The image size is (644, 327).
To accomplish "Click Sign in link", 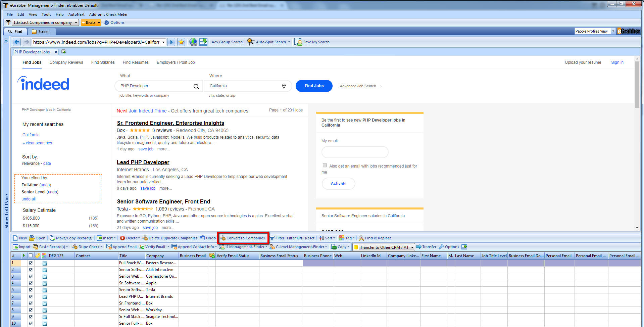I will 617,62.
